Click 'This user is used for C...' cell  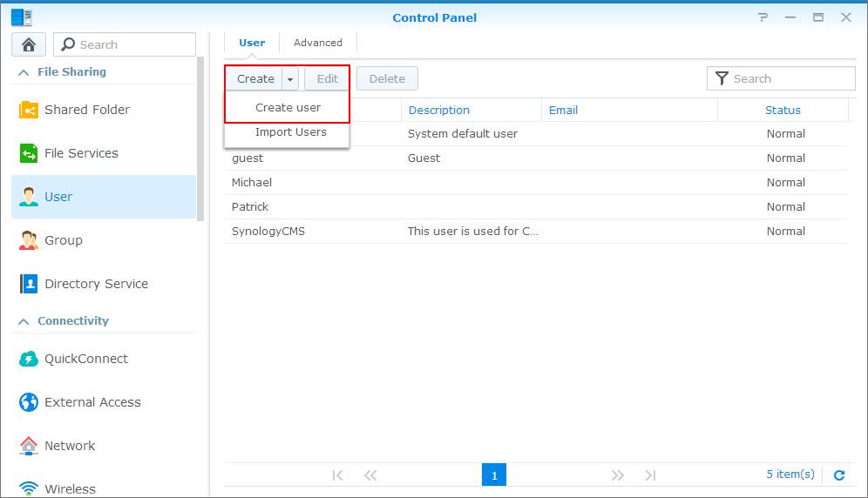click(472, 232)
